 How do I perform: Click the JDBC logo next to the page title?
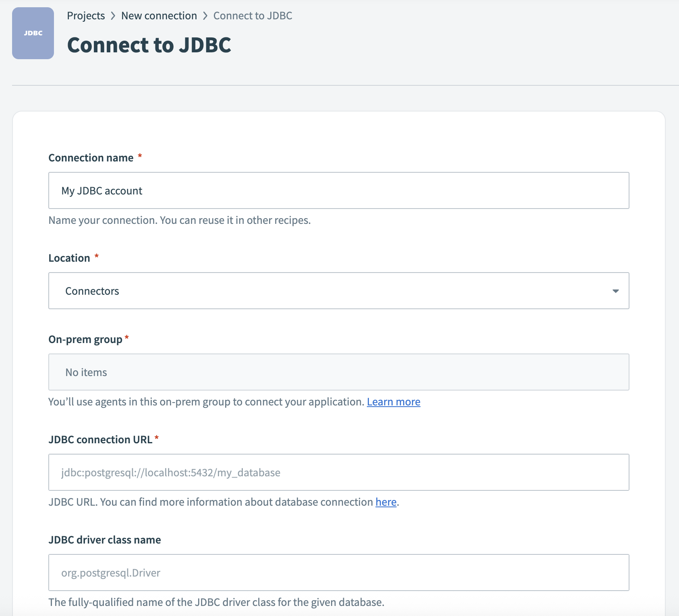[33, 33]
